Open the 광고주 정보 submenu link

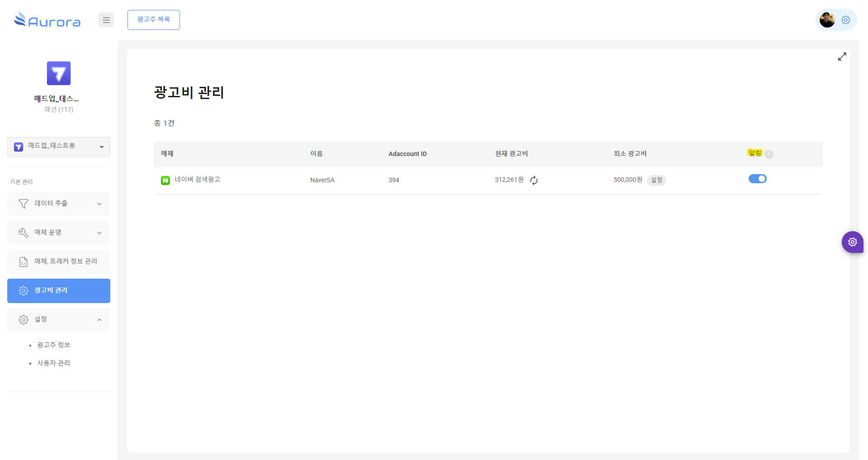pos(54,345)
